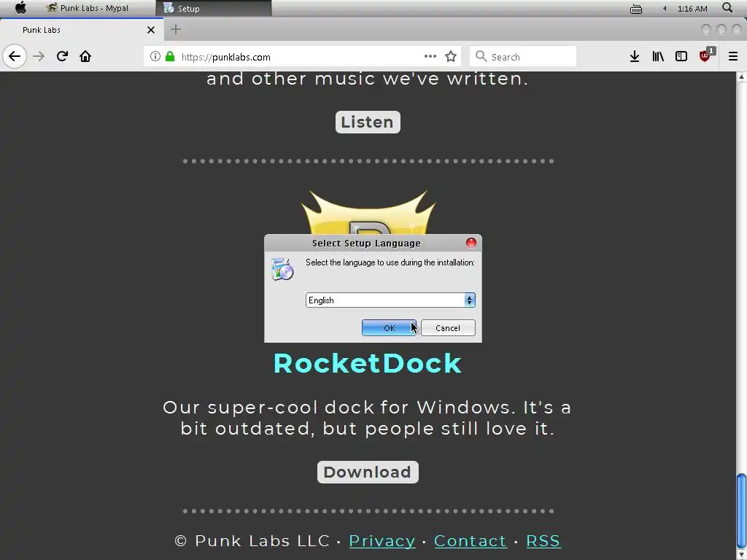Click the RocketDock Download button
The width and height of the screenshot is (747, 560).
[368, 472]
